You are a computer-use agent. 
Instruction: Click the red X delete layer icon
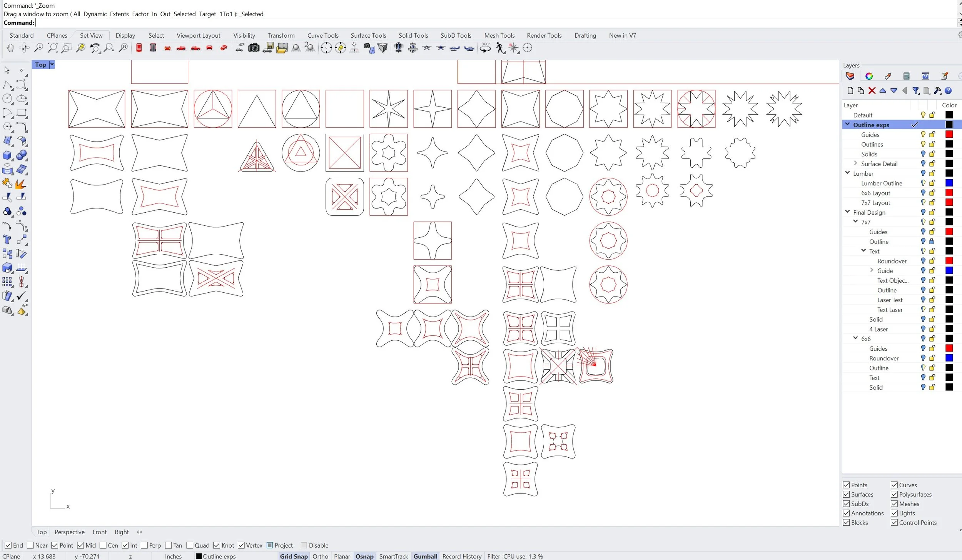[x=872, y=91]
